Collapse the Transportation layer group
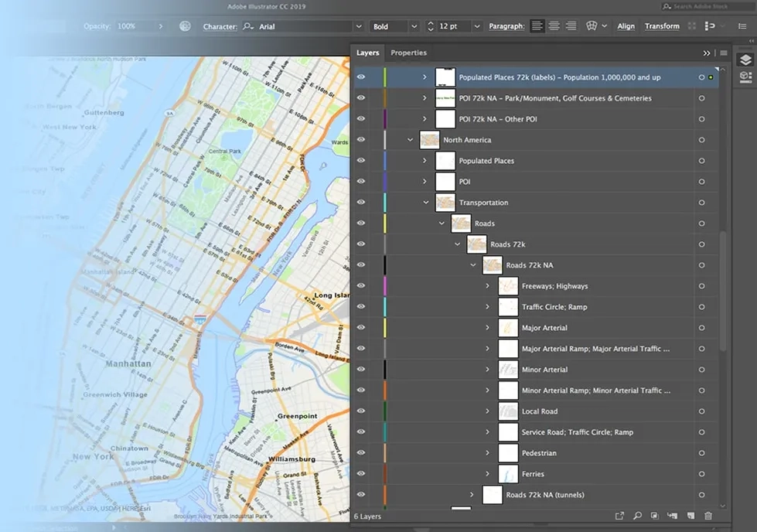757x532 pixels. point(426,203)
